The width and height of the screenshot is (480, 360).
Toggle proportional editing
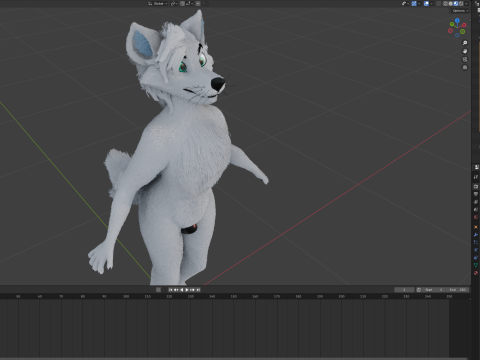pyautogui.click(x=198, y=4)
